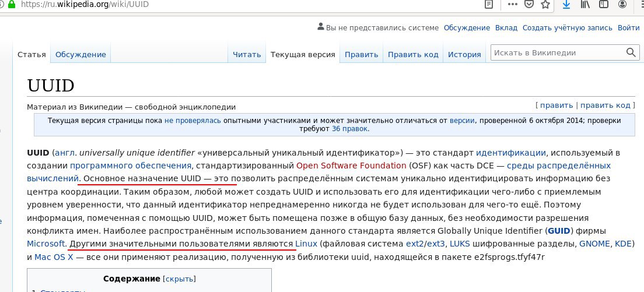Open the KDE link
Screen dimensions: 644x292
pos(622,244)
